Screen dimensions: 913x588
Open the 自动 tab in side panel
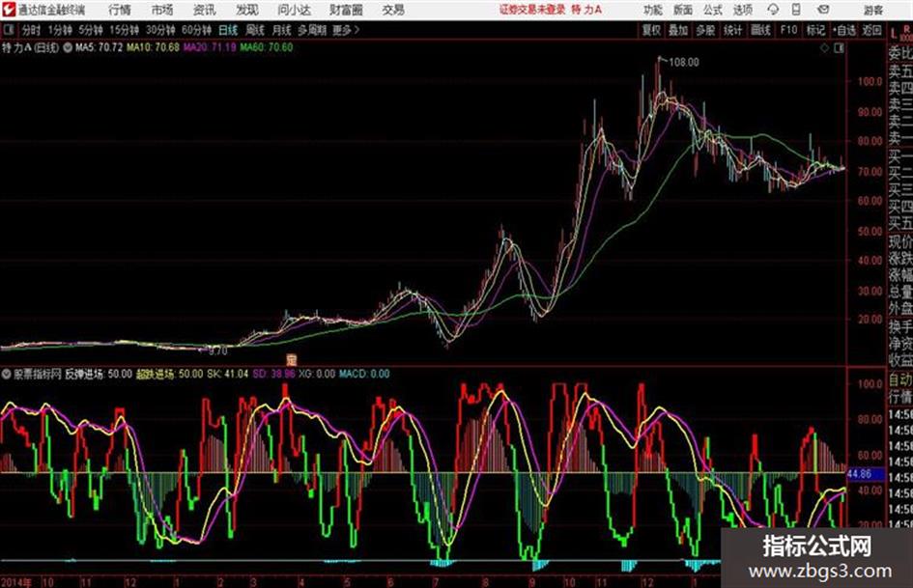tap(899, 380)
